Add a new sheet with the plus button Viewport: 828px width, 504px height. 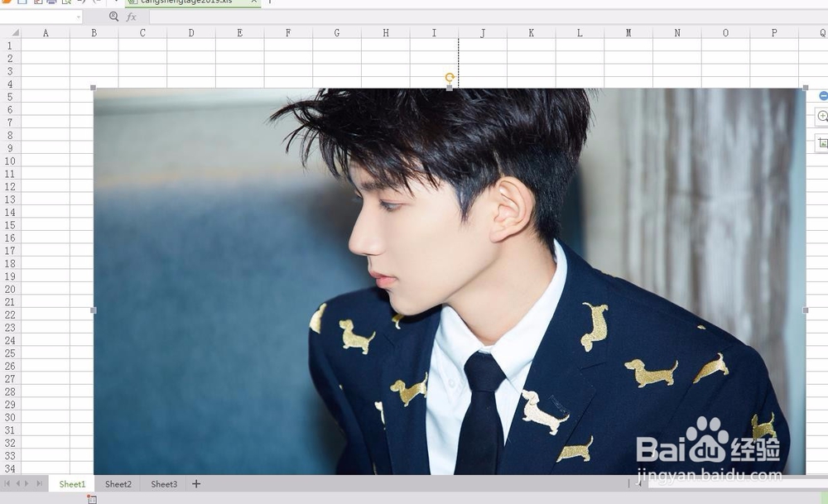[196, 484]
